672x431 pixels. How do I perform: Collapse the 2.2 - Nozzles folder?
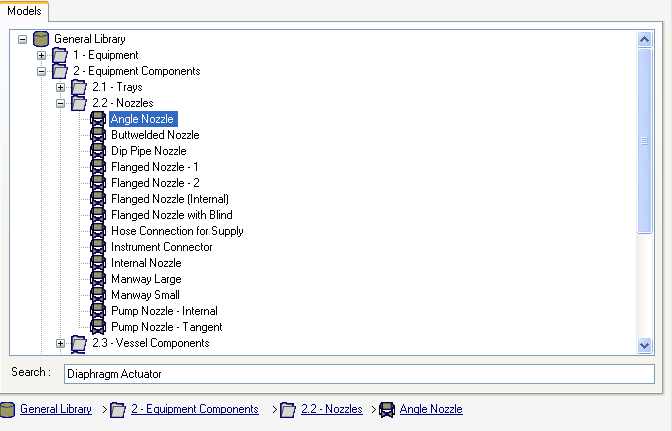coord(61,103)
